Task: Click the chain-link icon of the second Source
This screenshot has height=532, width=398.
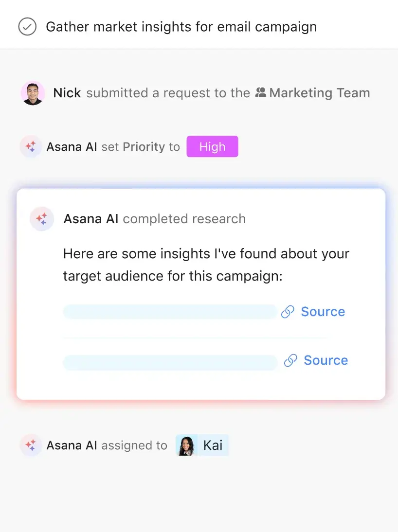Action: (290, 360)
